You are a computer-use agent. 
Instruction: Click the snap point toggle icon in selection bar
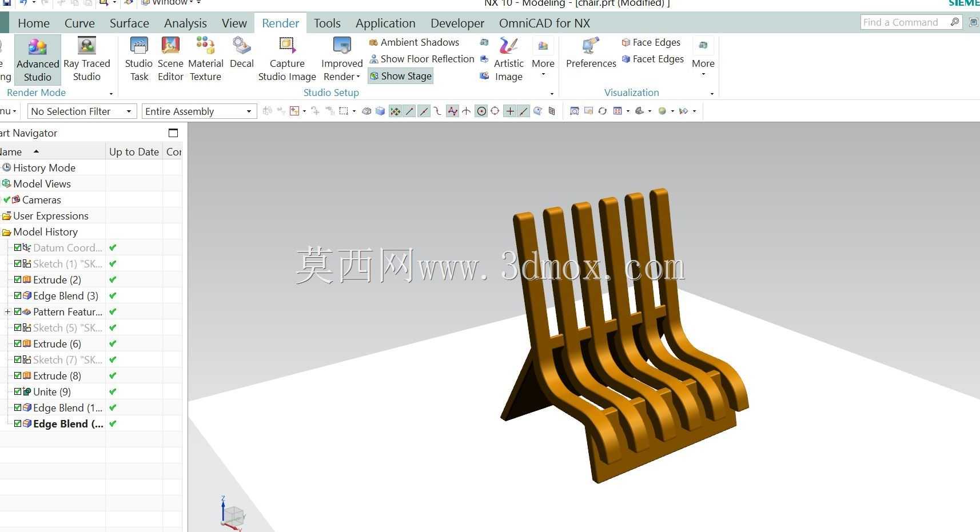(x=395, y=111)
